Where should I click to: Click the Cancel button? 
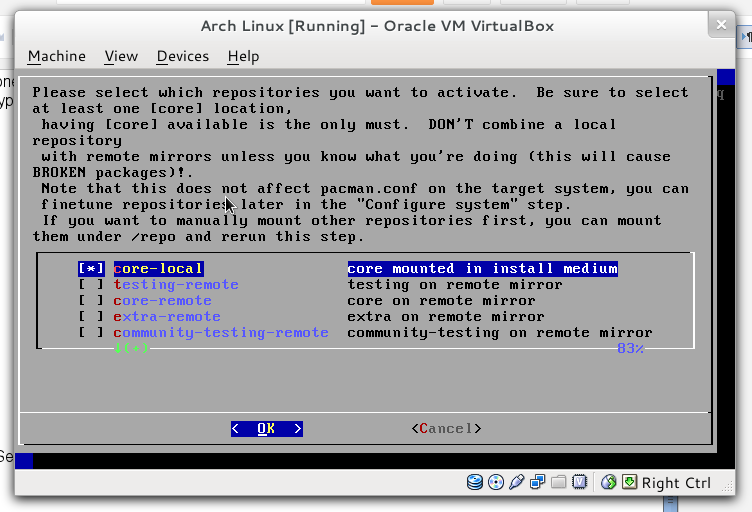[446, 429]
